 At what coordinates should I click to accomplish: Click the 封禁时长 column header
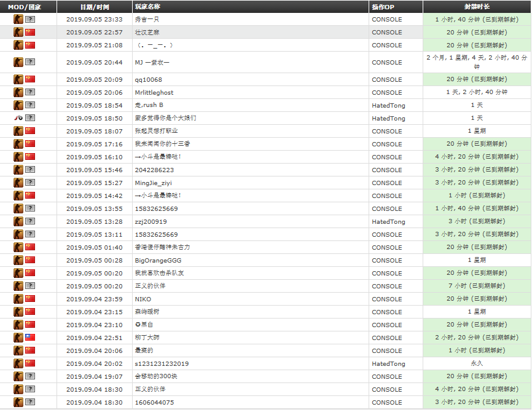click(477, 6)
